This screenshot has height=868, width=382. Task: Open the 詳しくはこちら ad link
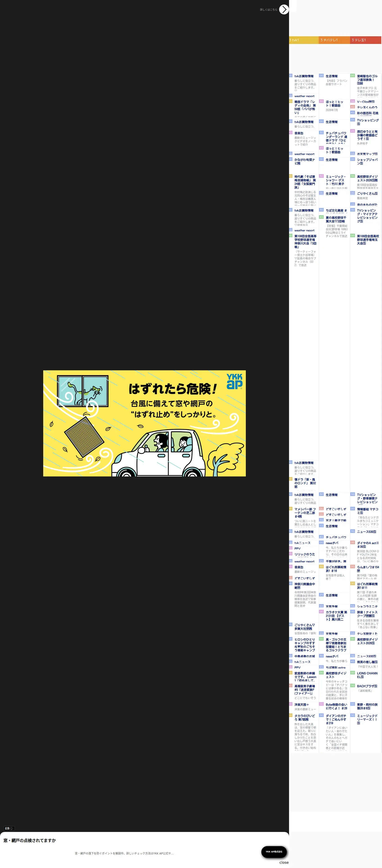pyautogui.click(x=269, y=10)
